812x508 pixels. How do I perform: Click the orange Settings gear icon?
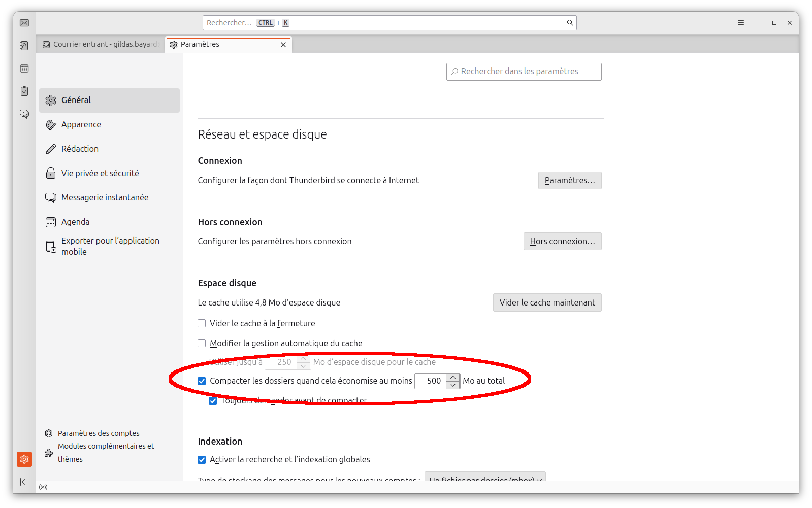tap(24, 459)
